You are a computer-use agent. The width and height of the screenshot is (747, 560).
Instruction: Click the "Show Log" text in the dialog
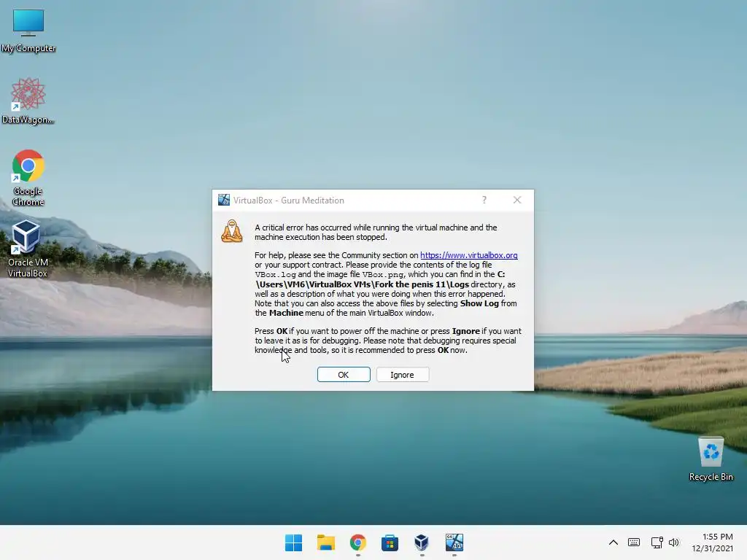pos(479,303)
